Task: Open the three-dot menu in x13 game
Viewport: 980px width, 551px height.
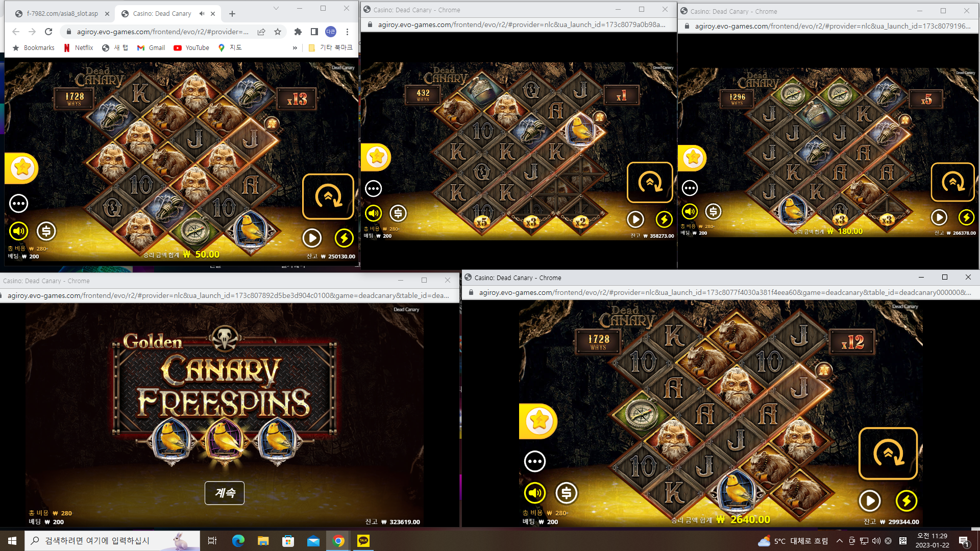Action: point(19,204)
